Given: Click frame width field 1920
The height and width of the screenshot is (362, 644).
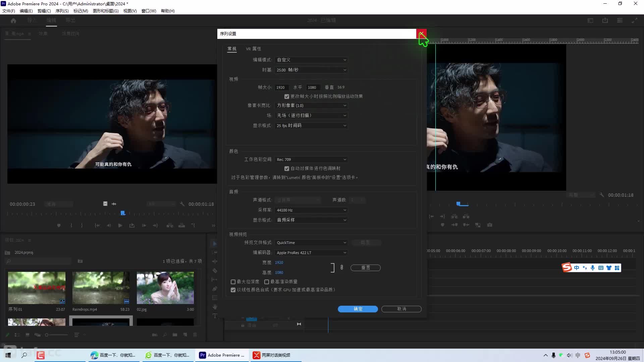Looking at the screenshot, I should [282, 87].
